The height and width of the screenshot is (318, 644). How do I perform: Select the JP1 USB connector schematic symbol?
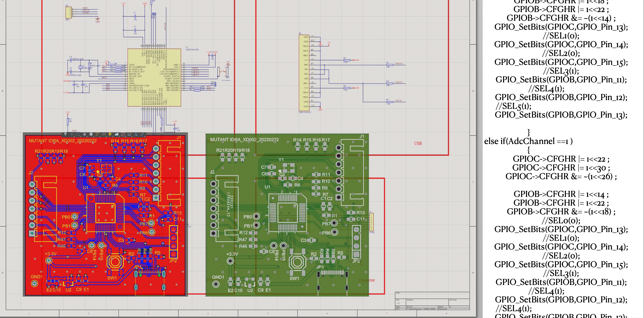pos(304,73)
